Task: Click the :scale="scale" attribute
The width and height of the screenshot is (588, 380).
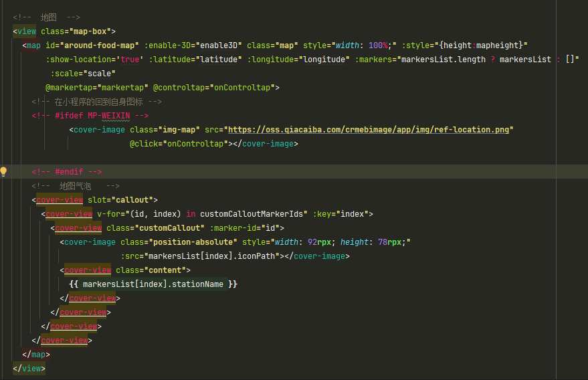Action: coord(83,74)
